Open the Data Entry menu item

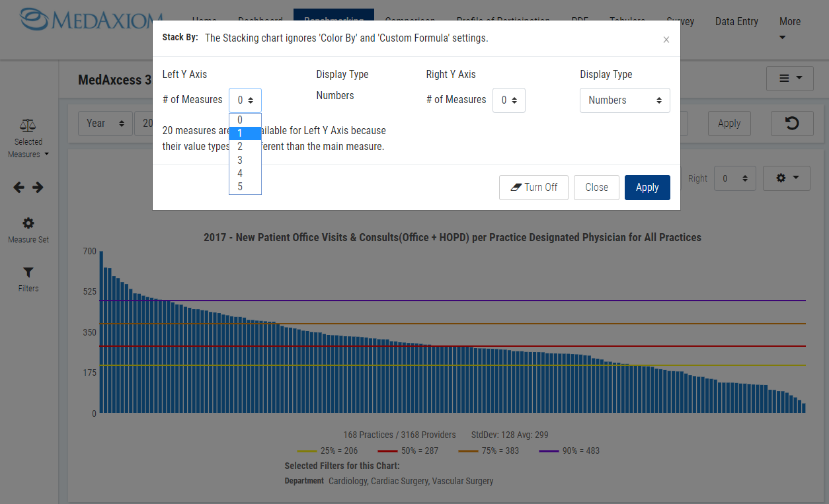tap(736, 22)
